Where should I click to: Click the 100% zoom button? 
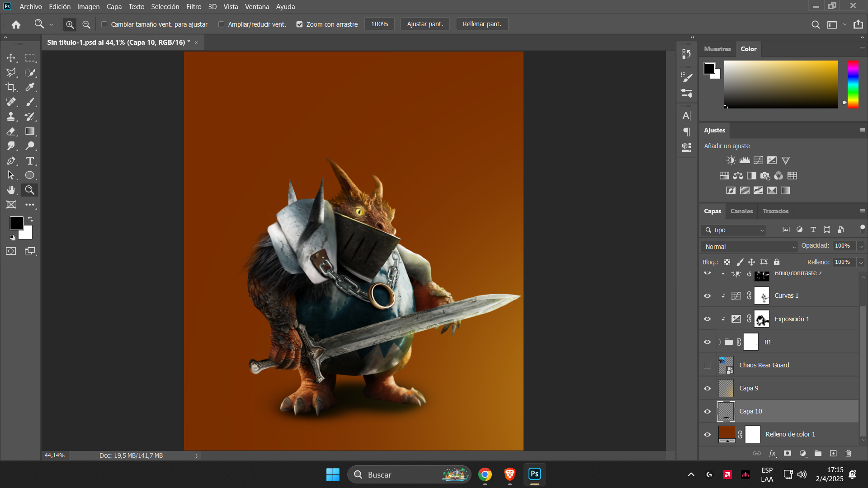(x=379, y=24)
